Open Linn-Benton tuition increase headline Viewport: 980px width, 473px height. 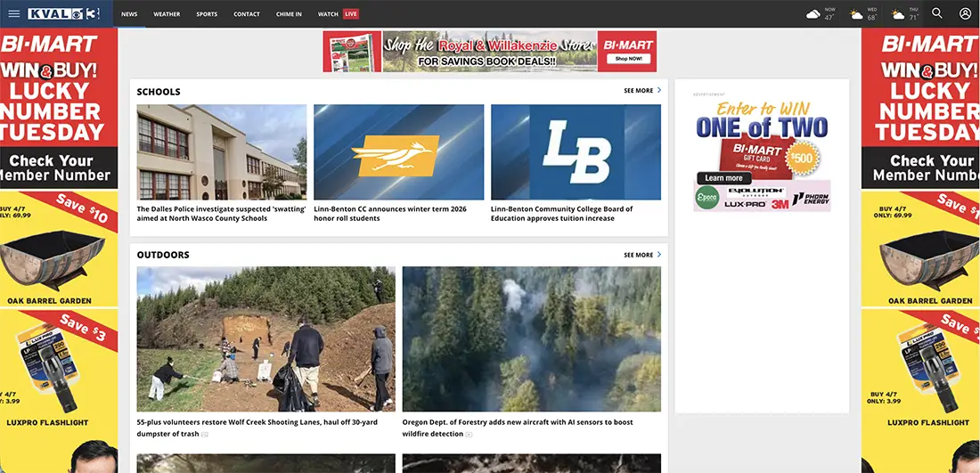[562, 214]
